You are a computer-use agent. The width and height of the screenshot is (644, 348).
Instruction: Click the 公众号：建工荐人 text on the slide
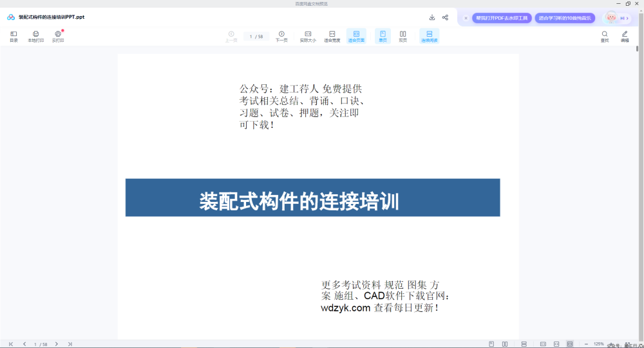coord(279,89)
